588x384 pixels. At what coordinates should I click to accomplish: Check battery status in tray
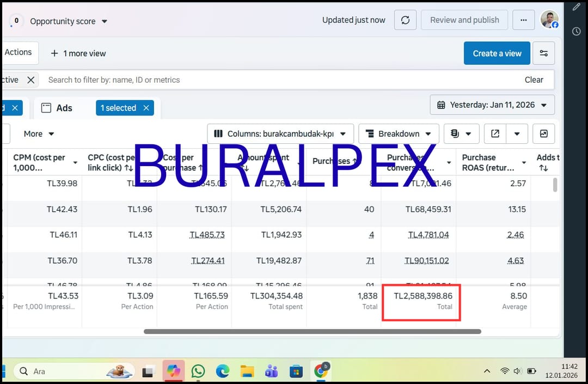(532, 371)
